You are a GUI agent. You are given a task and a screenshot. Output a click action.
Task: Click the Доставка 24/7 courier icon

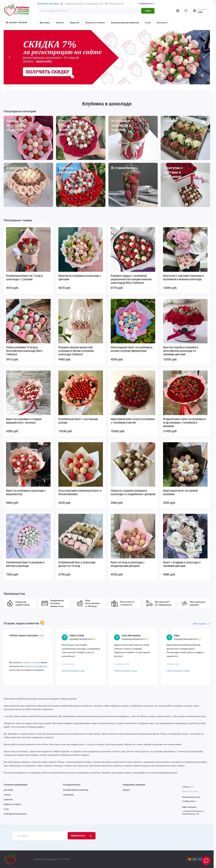pos(149,603)
